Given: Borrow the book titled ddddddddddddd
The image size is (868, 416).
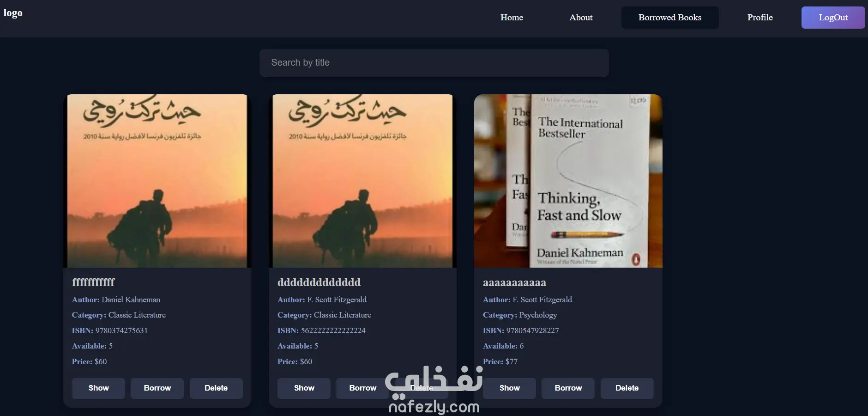Looking at the screenshot, I should pyautogui.click(x=362, y=388).
